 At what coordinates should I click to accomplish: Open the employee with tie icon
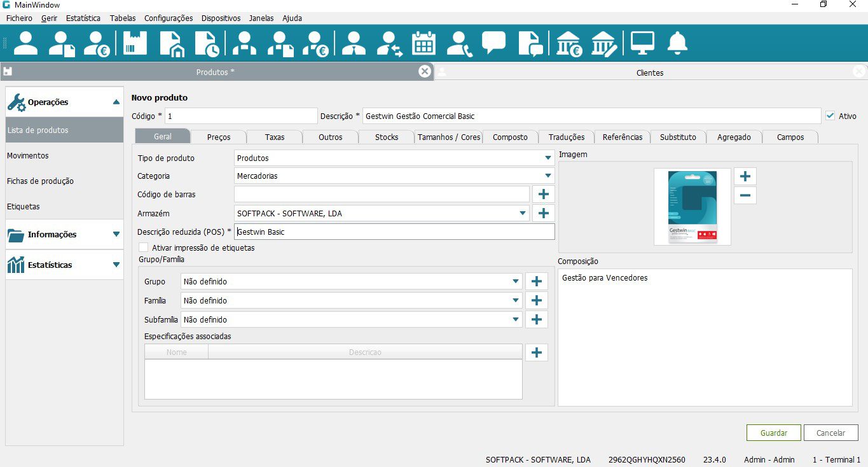tap(354, 43)
